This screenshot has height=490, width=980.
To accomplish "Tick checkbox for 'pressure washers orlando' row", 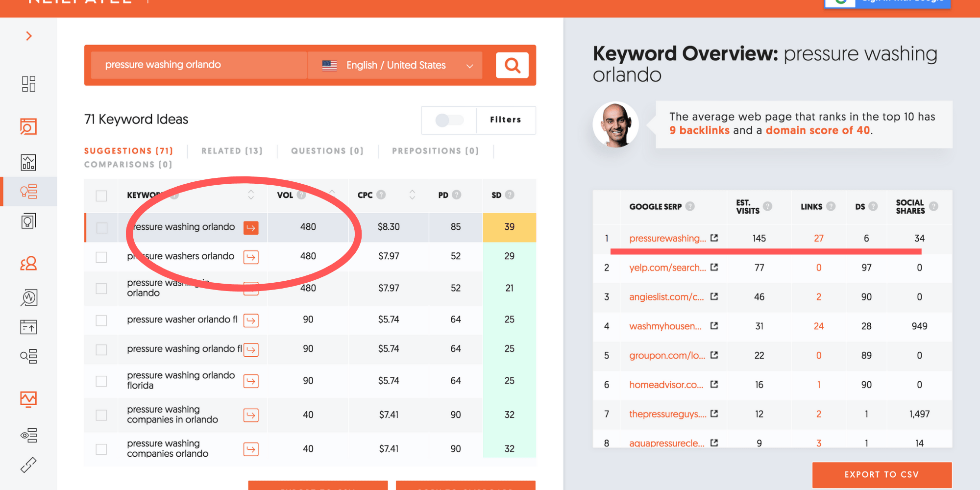I will tap(101, 257).
